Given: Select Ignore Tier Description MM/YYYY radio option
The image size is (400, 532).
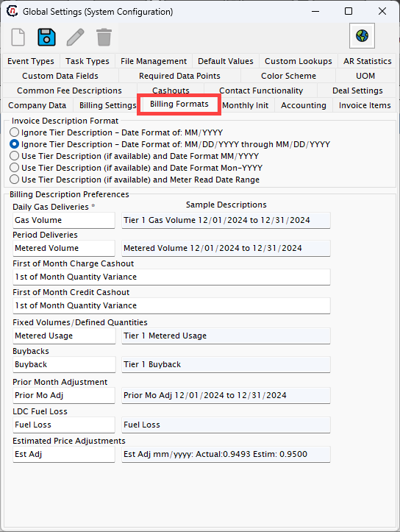Looking at the screenshot, I should click(14, 132).
